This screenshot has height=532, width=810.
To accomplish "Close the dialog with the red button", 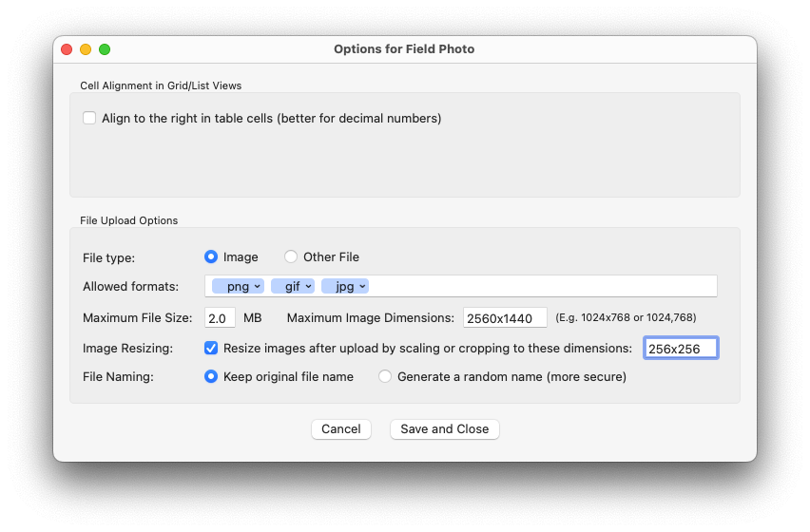I will (x=67, y=49).
